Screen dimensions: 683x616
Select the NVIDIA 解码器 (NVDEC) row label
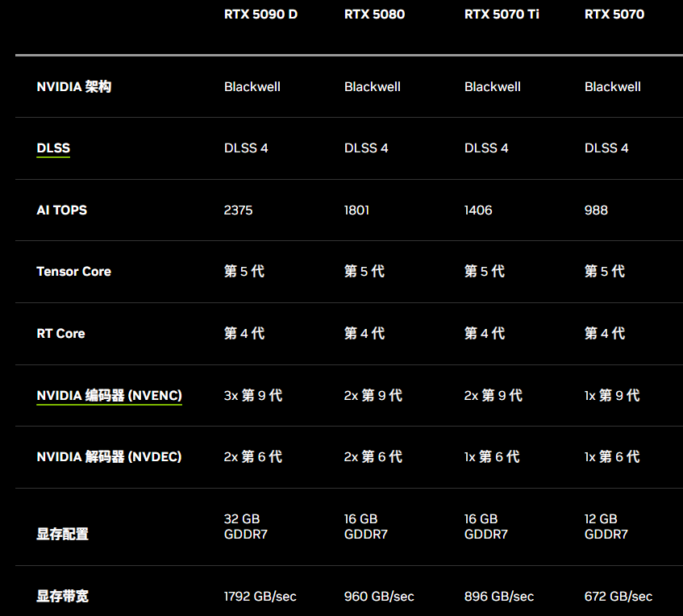(x=110, y=456)
